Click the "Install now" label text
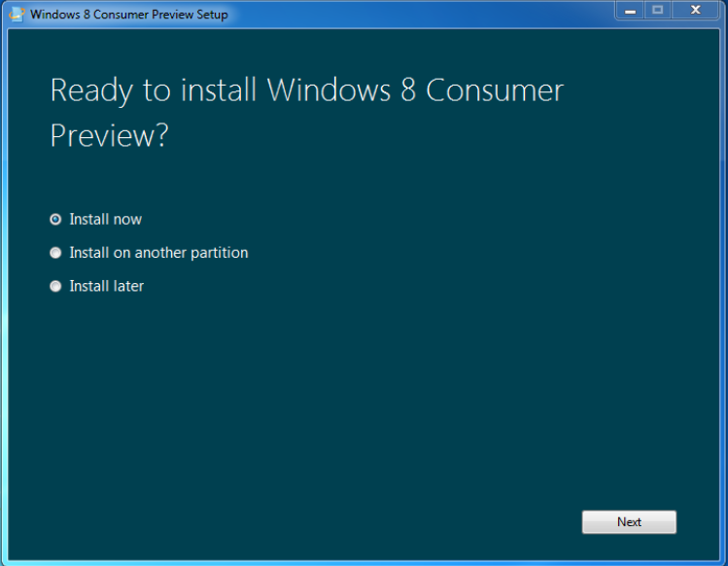 click(106, 220)
